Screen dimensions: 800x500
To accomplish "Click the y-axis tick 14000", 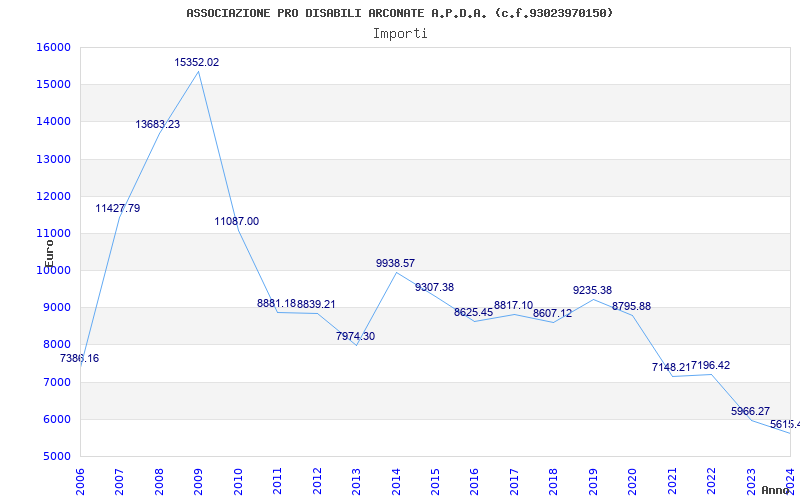I will coord(53,122).
